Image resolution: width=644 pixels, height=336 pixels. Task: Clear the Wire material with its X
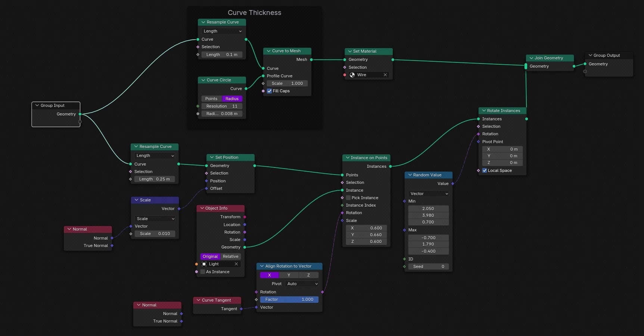click(385, 75)
